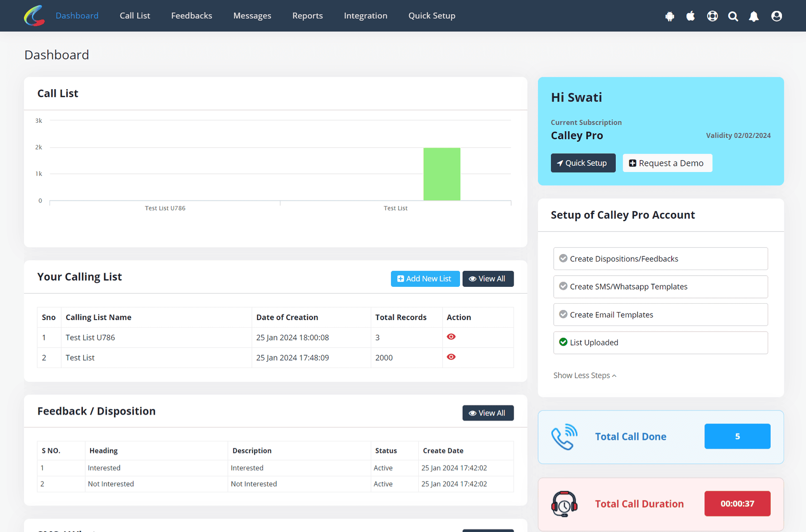
Task: View Test List records via eye icon
Action: (451, 357)
